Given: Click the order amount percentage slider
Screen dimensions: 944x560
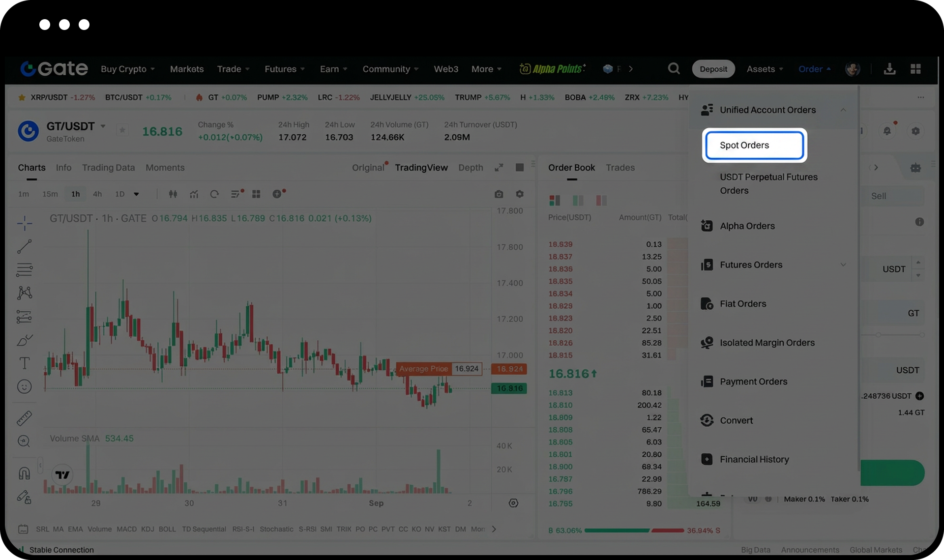Looking at the screenshot, I should tap(899, 335).
